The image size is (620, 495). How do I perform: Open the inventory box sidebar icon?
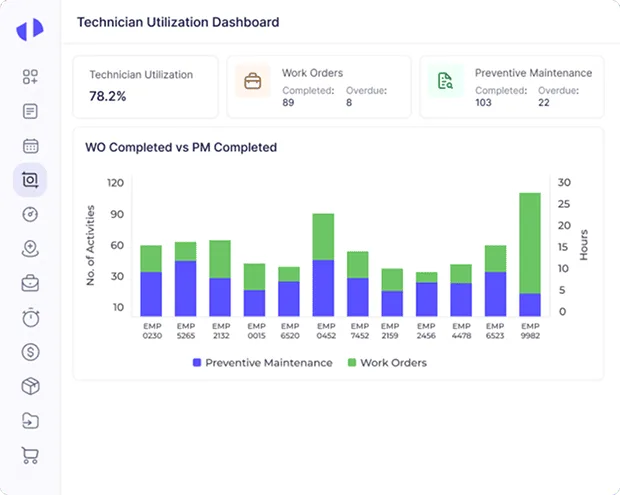(30, 386)
